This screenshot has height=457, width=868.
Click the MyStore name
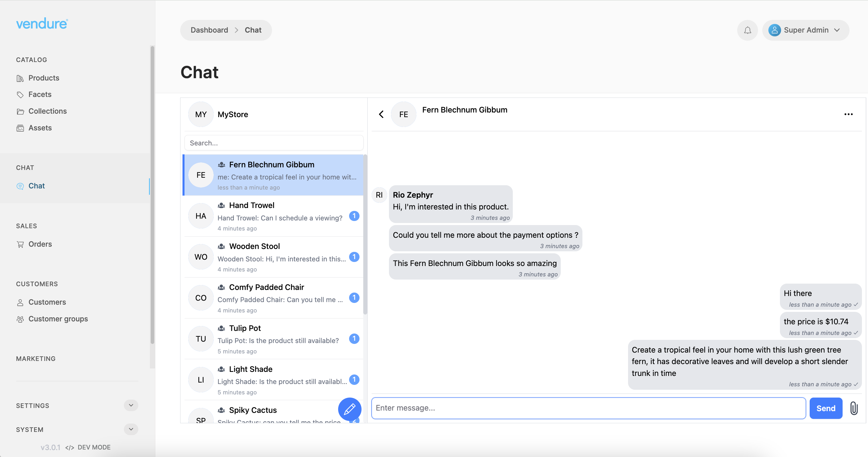click(x=233, y=115)
